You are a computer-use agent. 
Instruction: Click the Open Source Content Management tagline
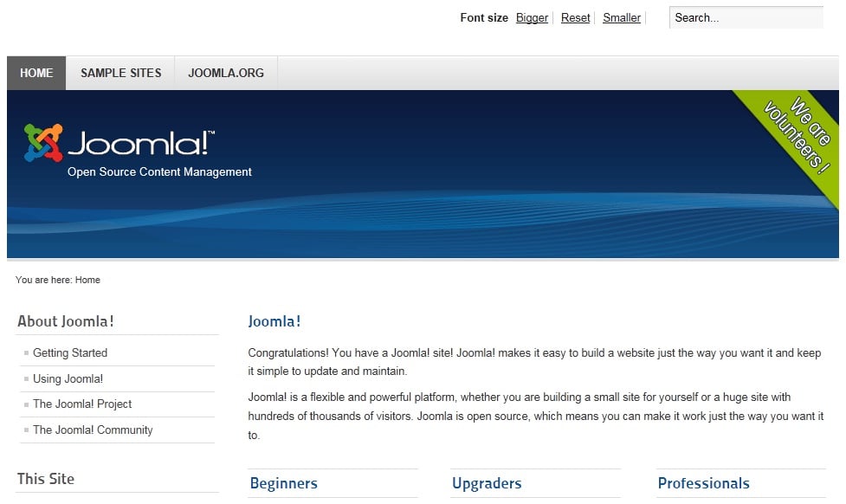pos(159,171)
